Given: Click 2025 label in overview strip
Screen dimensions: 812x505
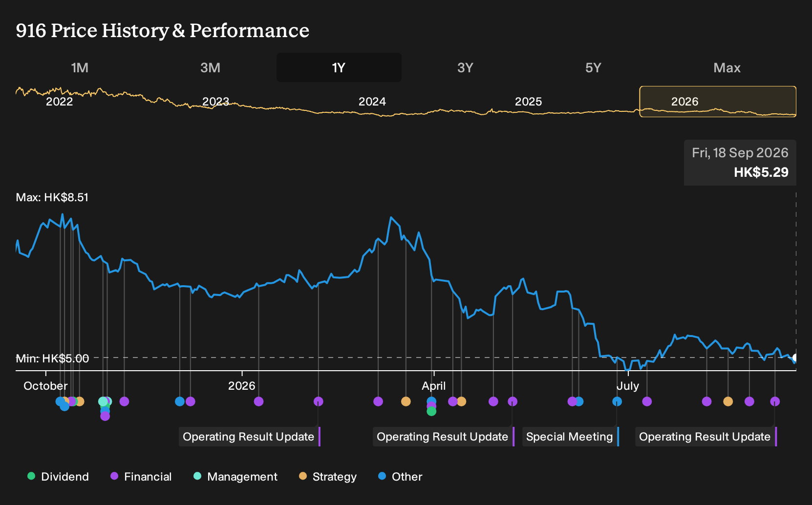Looking at the screenshot, I should [x=528, y=102].
